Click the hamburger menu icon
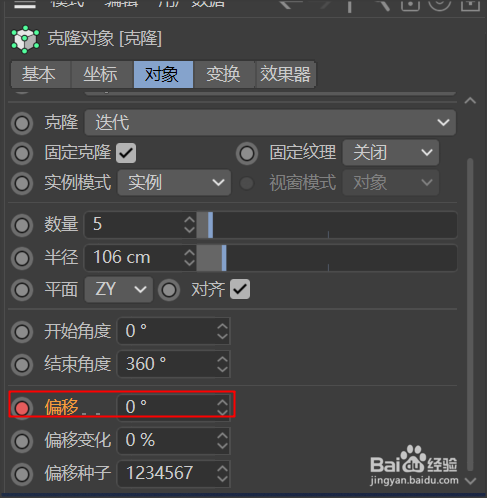Screen dimensions: 487x498 click(x=25, y=5)
